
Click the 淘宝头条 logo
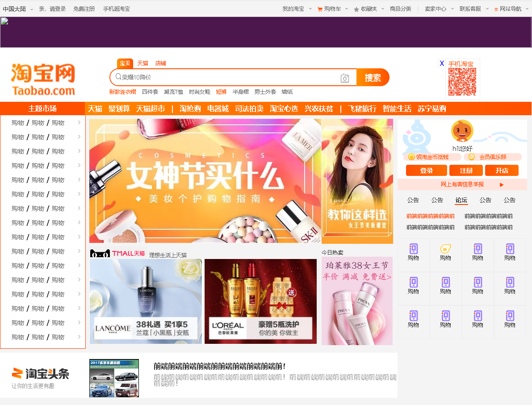tap(40, 373)
